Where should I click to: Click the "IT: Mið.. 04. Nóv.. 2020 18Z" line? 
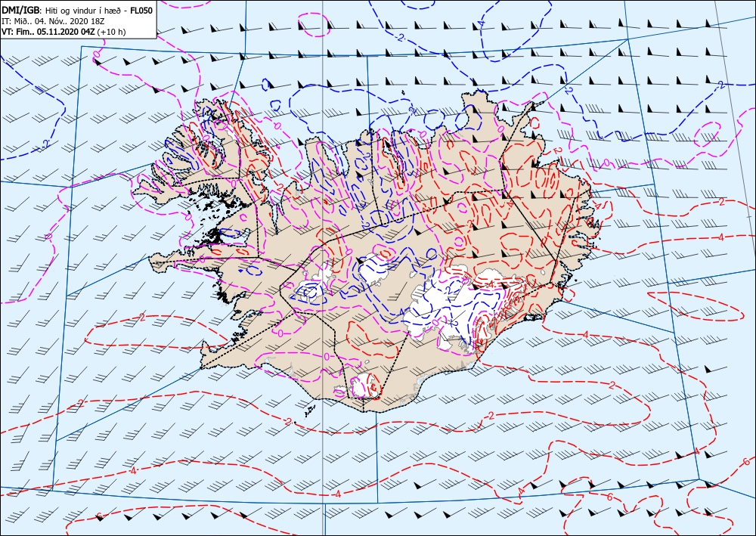point(54,21)
